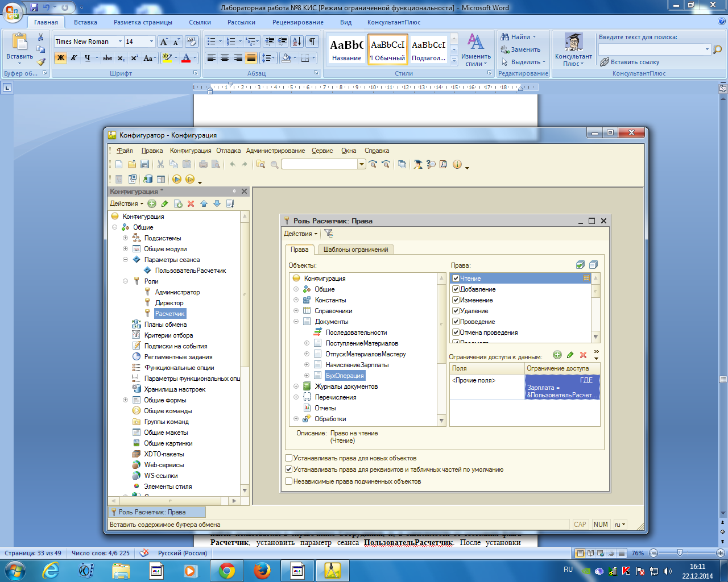728x582 pixels.
Task: Open the Word font name dropdown
Action: [x=120, y=41]
